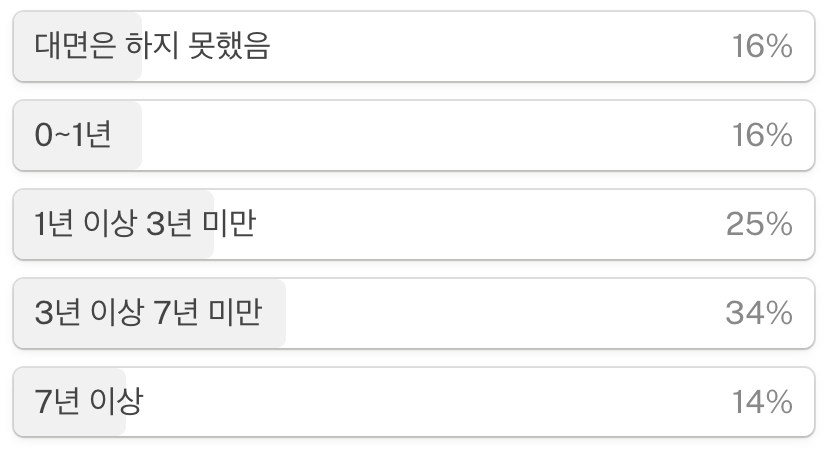Click the 16% value beside '대면은 하지 못했음'
Image resolution: width=834 pixels, height=452 pixels.
[x=762, y=46]
